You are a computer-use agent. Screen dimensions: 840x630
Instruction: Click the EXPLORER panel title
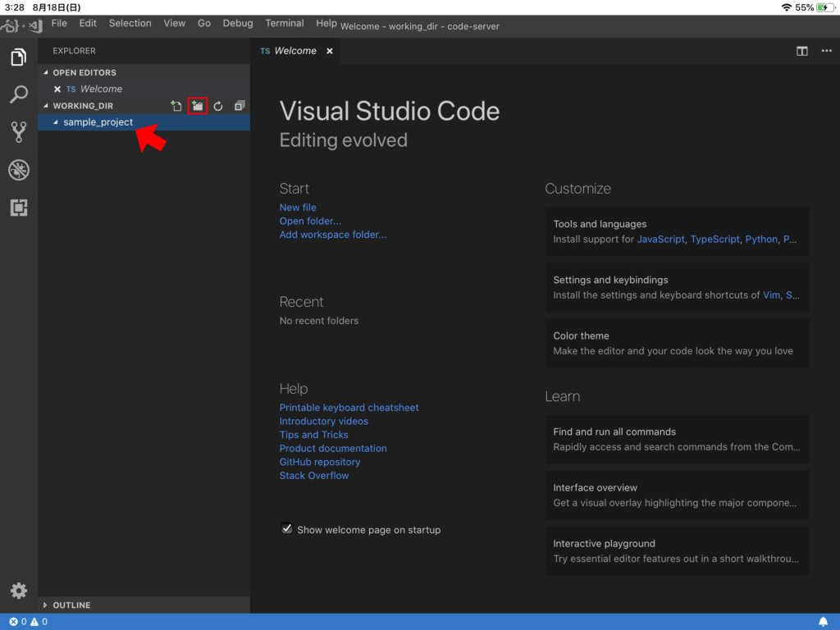coord(74,51)
